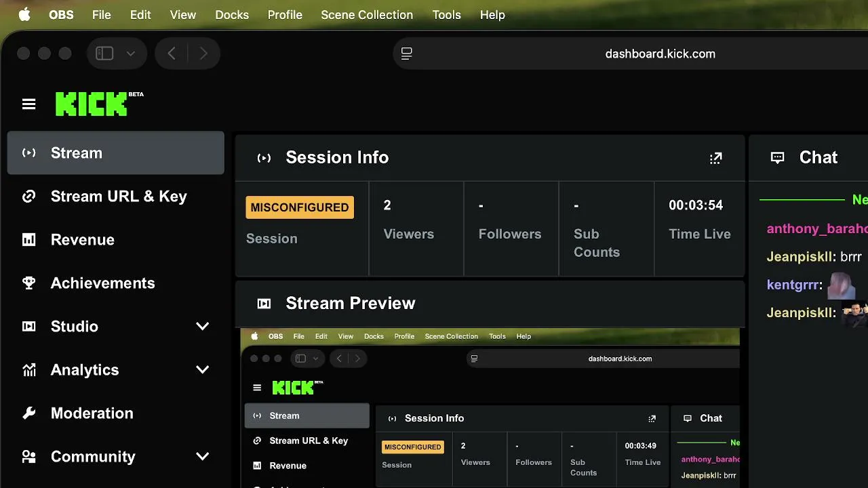Image resolution: width=868 pixels, height=488 pixels.
Task: Click the MISCONFIGURED session badge
Action: pyautogui.click(x=300, y=207)
